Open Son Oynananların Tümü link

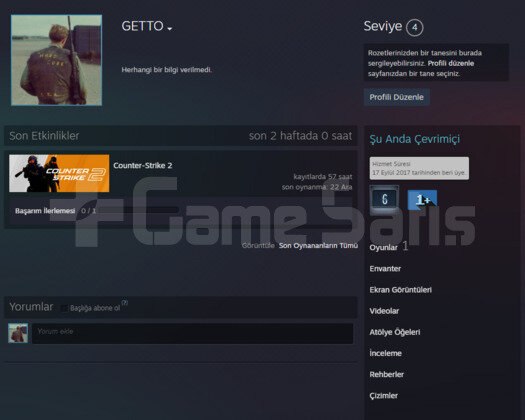click(318, 246)
